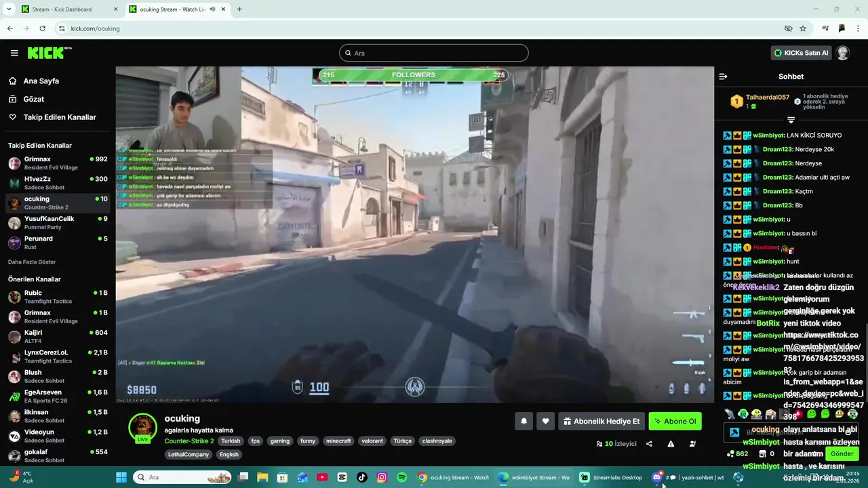Open YusufKaanCelik followed channel
The image size is (868, 488).
pos(58,223)
